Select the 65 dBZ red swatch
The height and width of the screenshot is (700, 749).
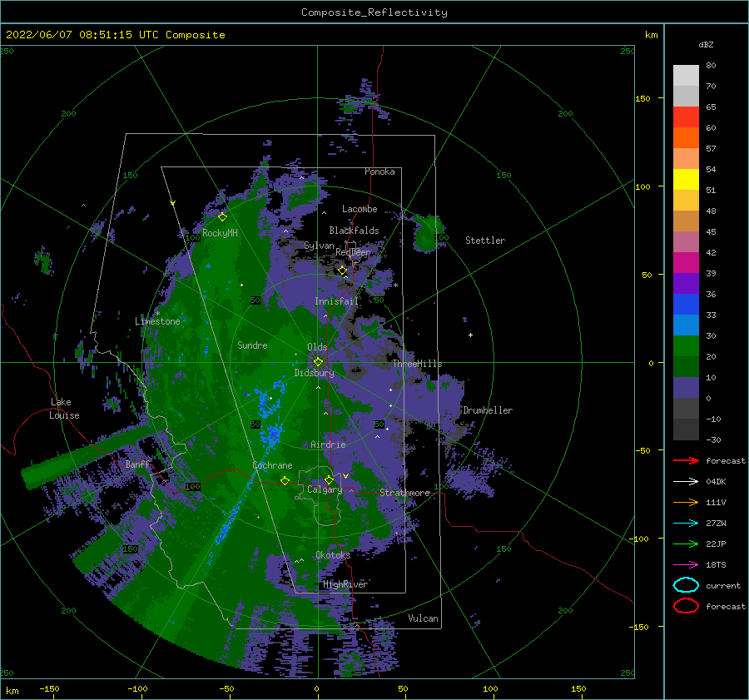686,117
